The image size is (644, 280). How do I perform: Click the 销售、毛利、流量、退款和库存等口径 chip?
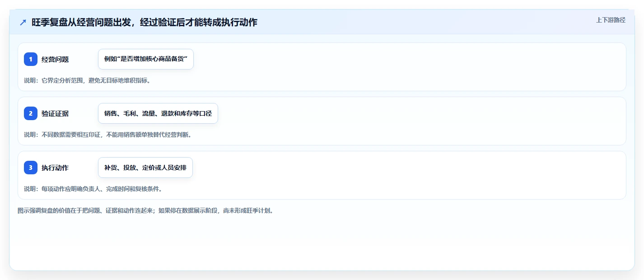coord(158,113)
